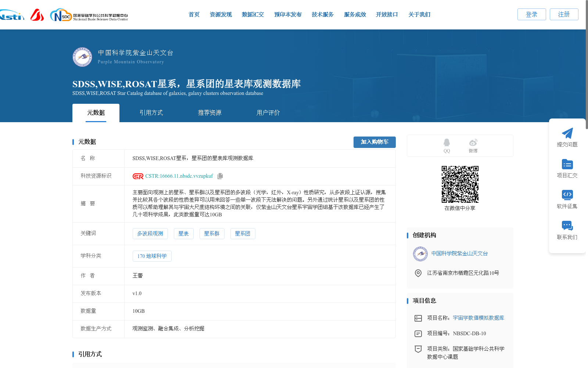This screenshot has height=368, width=588.
Task: Click the NSTI logo in the header
Action: click(12, 15)
